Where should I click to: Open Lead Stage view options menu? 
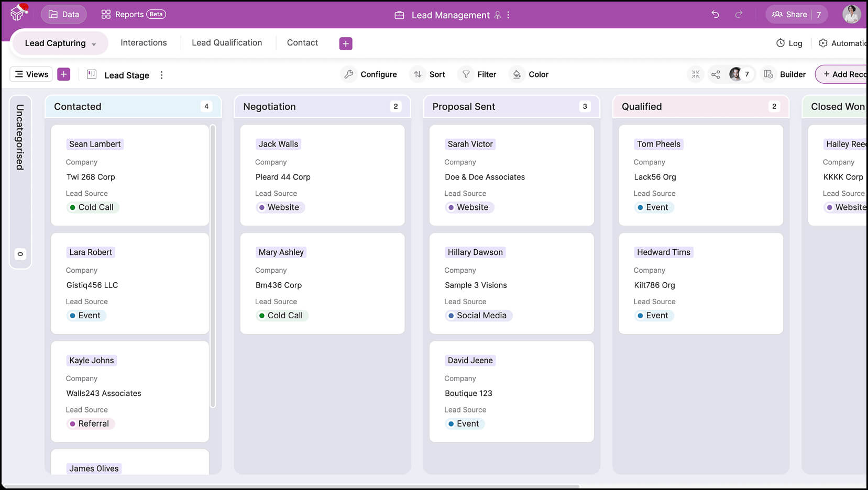161,75
